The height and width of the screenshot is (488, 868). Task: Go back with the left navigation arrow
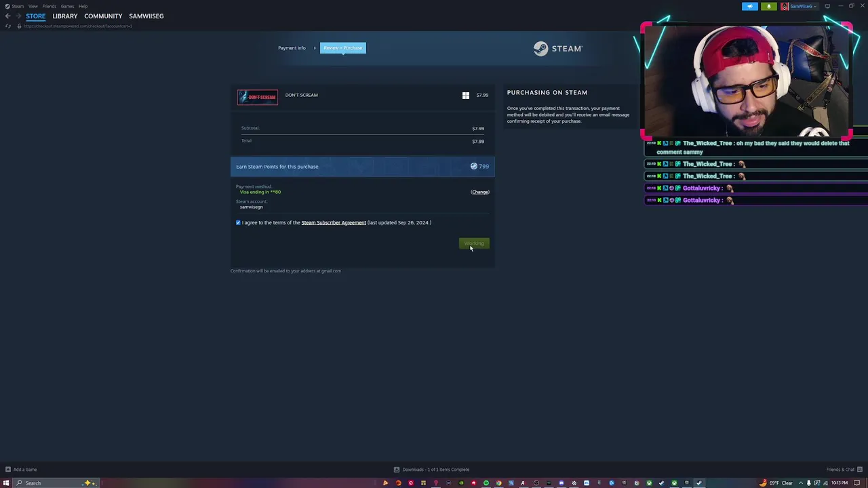[7, 16]
